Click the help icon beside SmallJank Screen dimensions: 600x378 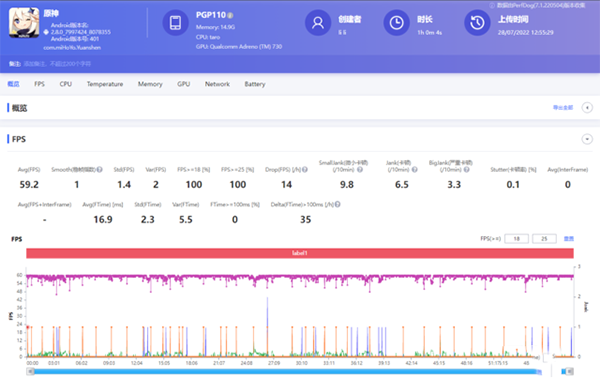[x=360, y=169]
